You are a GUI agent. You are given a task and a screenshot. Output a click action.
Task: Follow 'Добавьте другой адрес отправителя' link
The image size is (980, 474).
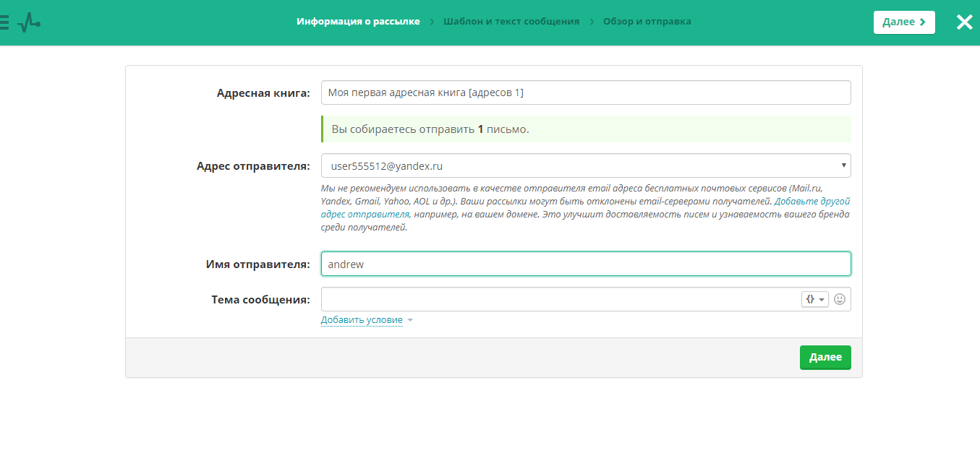tap(811, 202)
